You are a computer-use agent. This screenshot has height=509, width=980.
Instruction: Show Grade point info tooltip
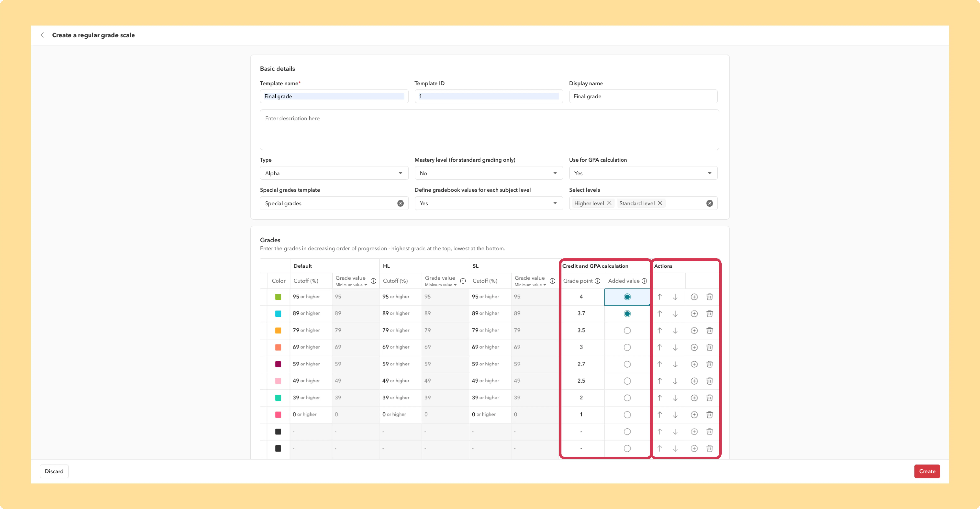click(x=597, y=281)
